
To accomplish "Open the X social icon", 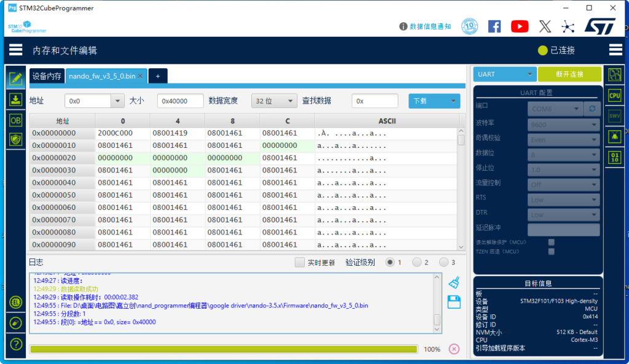I will 545,26.
